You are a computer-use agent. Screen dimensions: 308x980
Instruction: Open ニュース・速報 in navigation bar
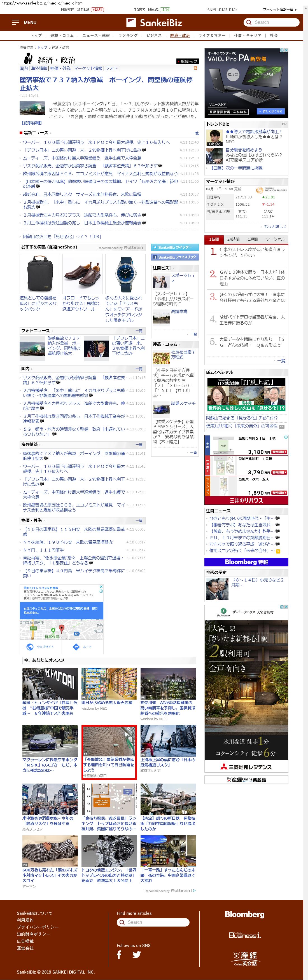(x=96, y=35)
